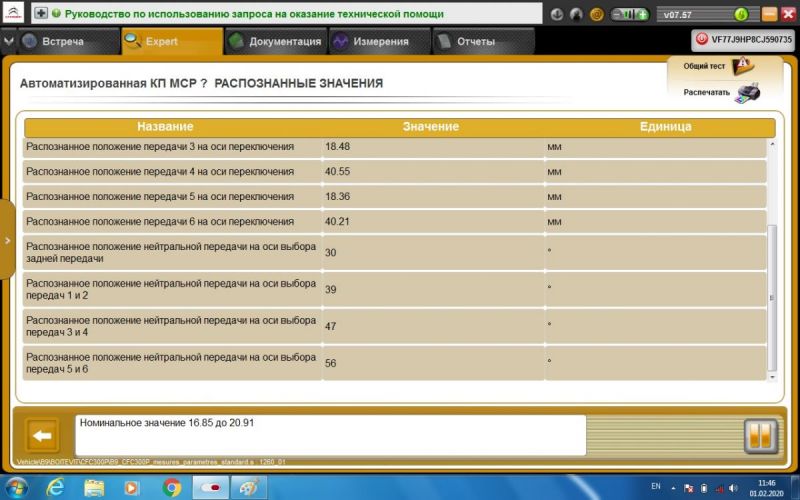The height and width of the screenshot is (500, 800).
Task: Click the orange back arrow button
Action: click(41, 436)
